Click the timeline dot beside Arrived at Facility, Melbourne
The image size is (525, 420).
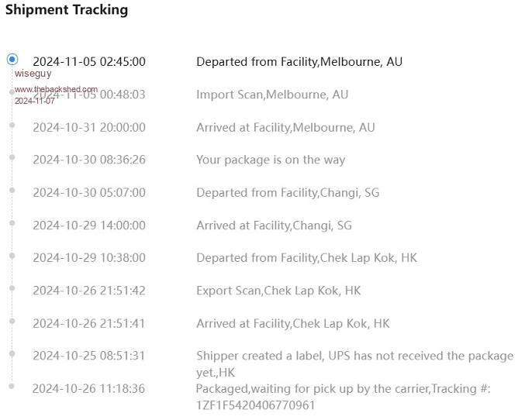[12, 125]
